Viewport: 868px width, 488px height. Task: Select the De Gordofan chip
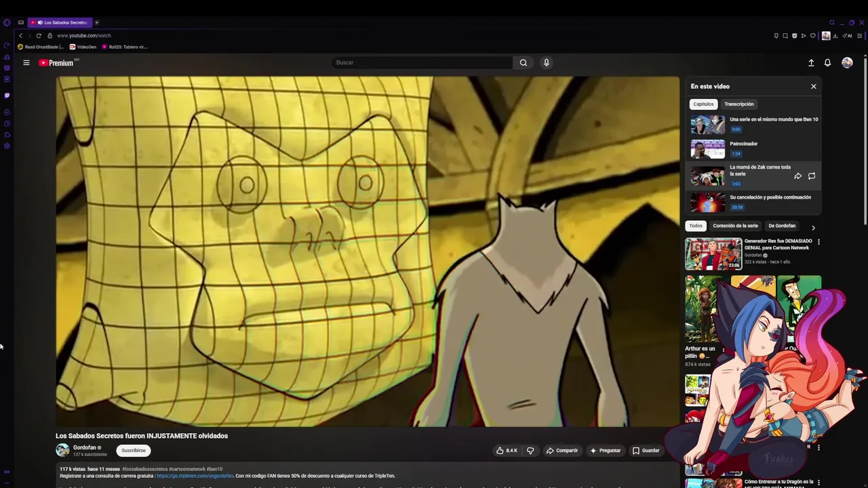pos(782,226)
